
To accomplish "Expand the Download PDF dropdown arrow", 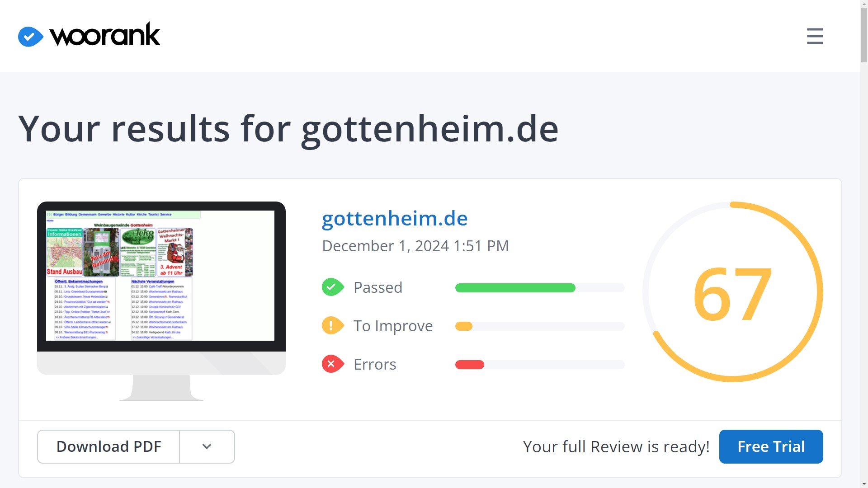I will tap(207, 446).
